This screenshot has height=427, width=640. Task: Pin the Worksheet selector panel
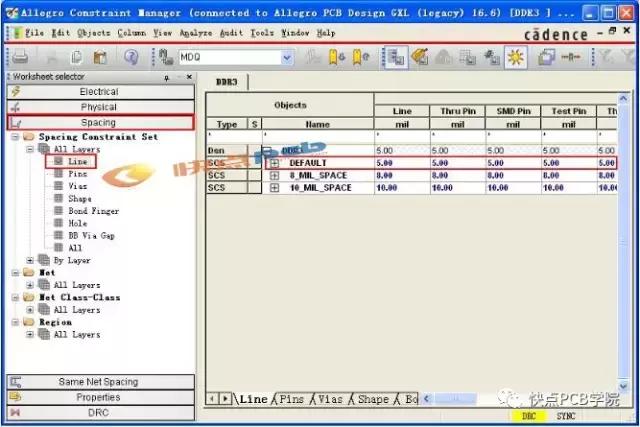coord(167,78)
